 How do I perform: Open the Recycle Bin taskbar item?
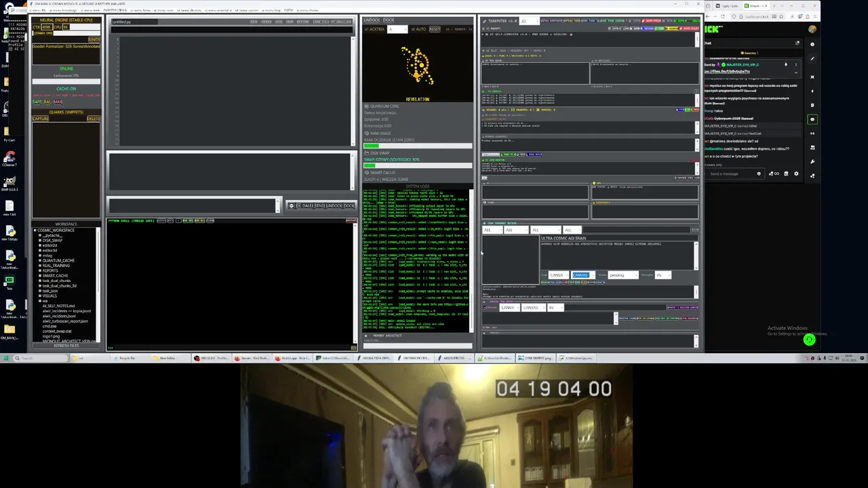tap(127, 358)
